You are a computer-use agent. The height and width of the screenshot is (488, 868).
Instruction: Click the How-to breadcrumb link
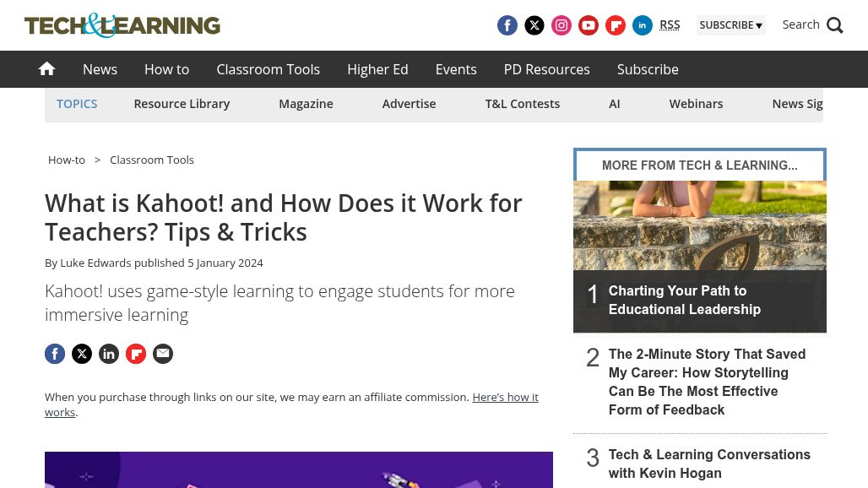tap(67, 160)
